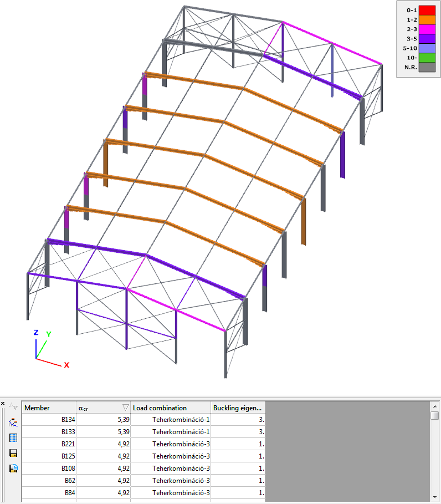
Task: Click the 4,92 value in row B221
Action: (x=124, y=444)
